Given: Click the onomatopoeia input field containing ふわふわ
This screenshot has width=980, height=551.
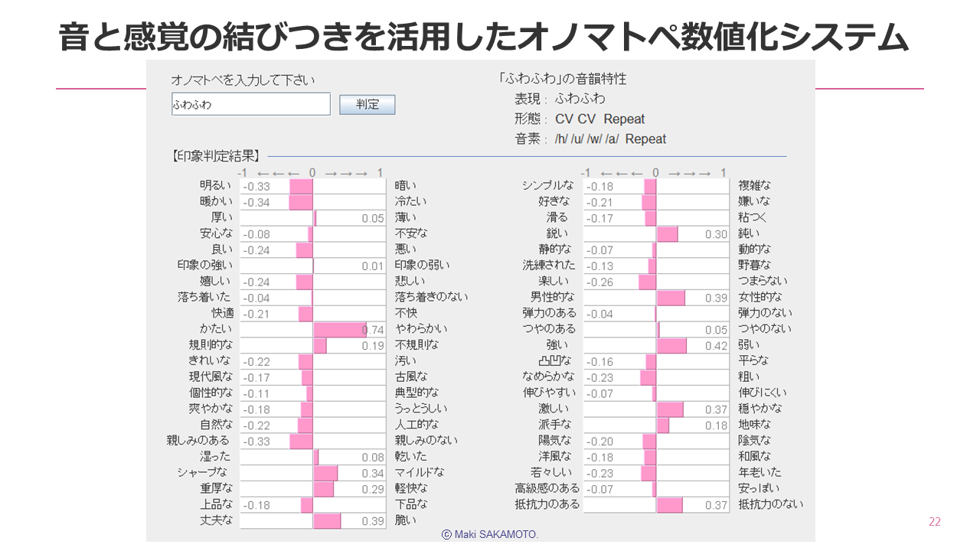Looking at the screenshot, I should [x=251, y=105].
